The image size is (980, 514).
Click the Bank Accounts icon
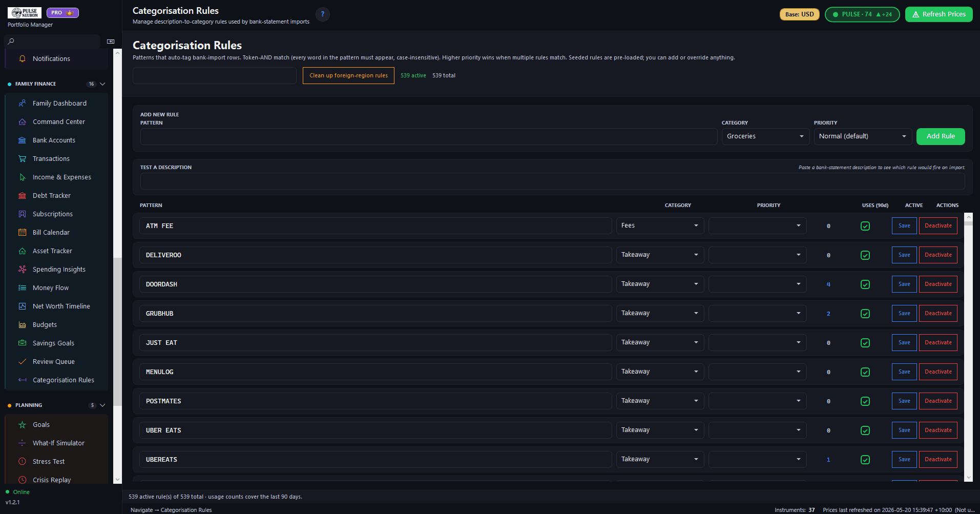click(22, 140)
